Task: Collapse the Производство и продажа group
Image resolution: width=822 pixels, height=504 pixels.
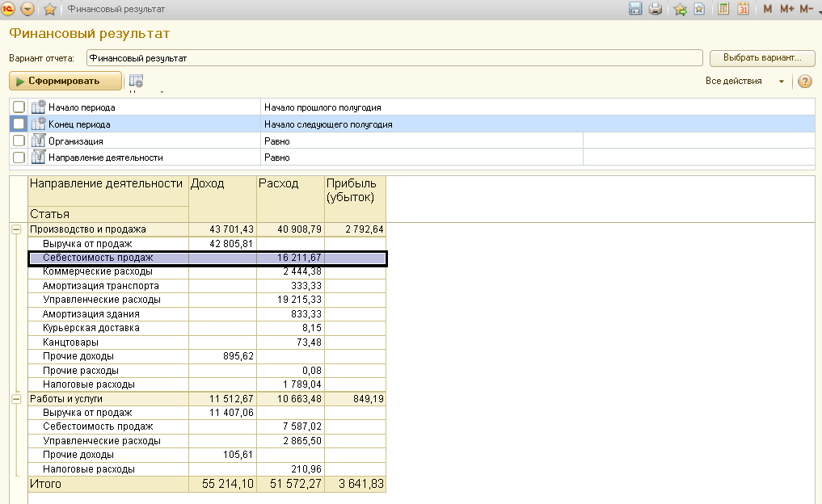Action: click(15, 229)
